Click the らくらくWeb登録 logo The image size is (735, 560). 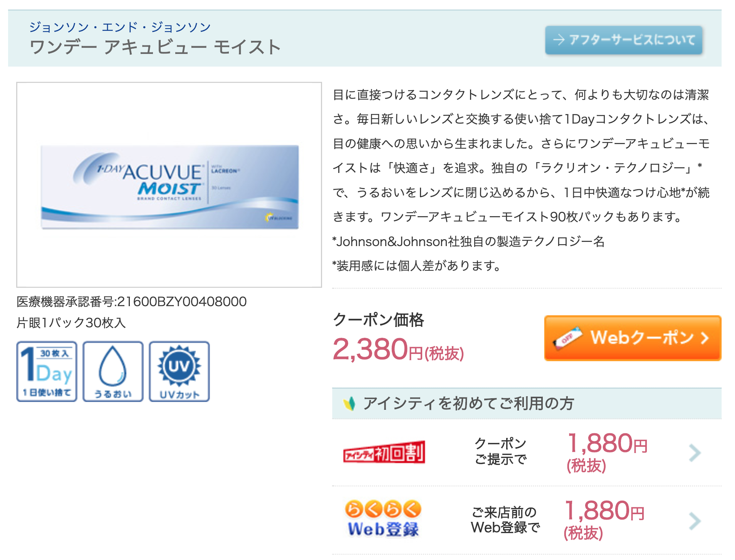383,518
